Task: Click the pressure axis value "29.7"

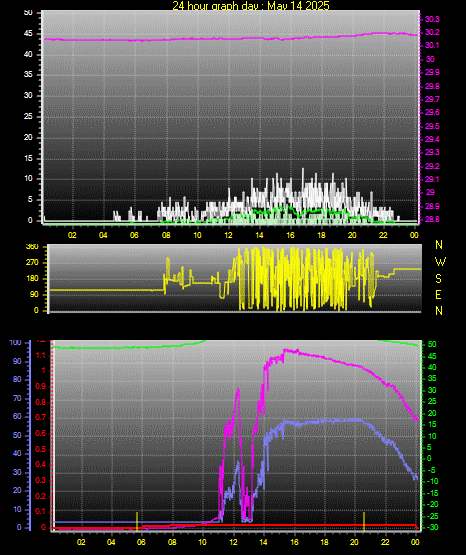Action: (x=432, y=99)
